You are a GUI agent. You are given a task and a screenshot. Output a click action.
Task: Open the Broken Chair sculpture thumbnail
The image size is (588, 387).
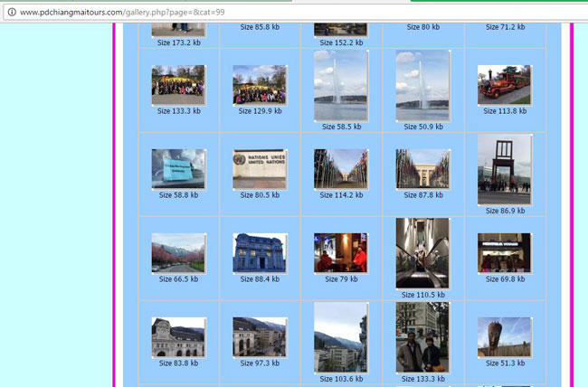click(x=504, y=169)
